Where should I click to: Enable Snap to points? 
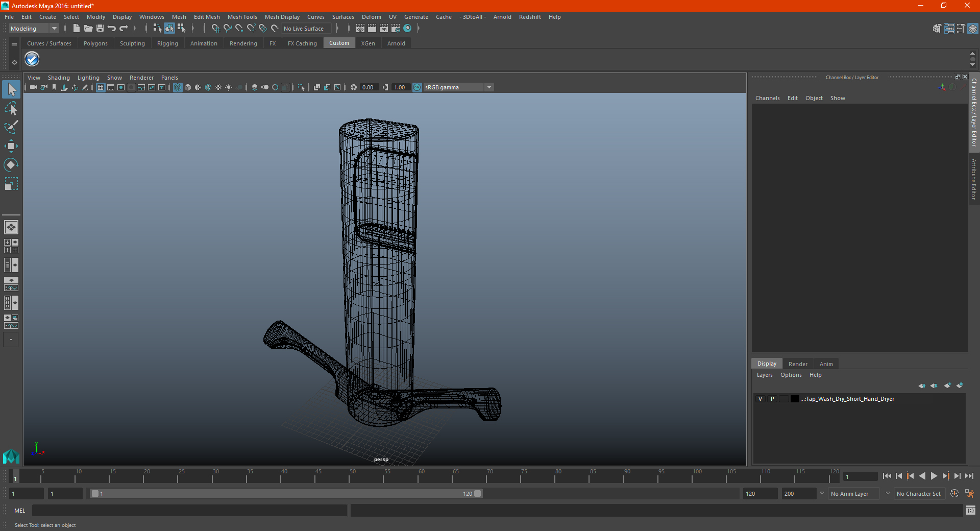coord(239,29)
